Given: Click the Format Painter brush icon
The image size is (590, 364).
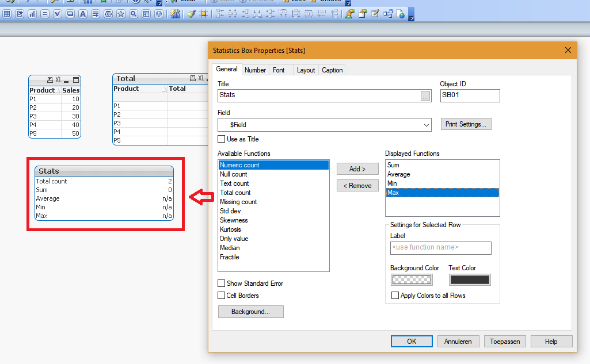Looking at the screenshot, I should [x=191, y=14].
